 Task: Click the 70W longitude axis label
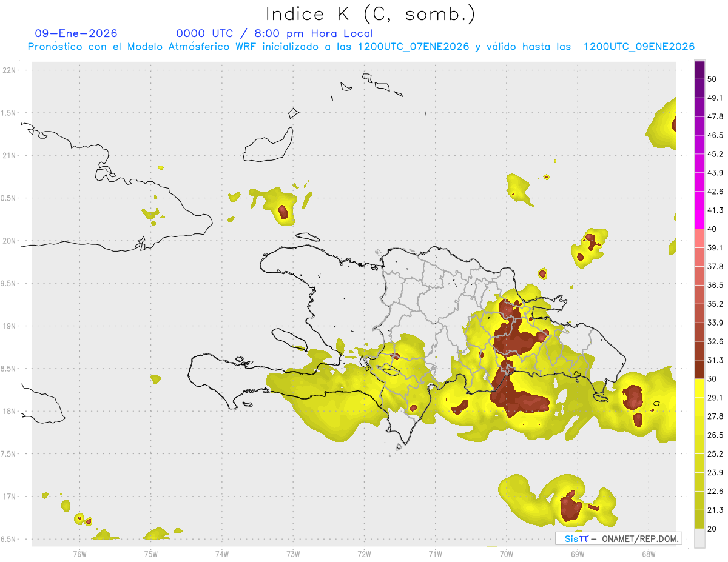(506, 554)
